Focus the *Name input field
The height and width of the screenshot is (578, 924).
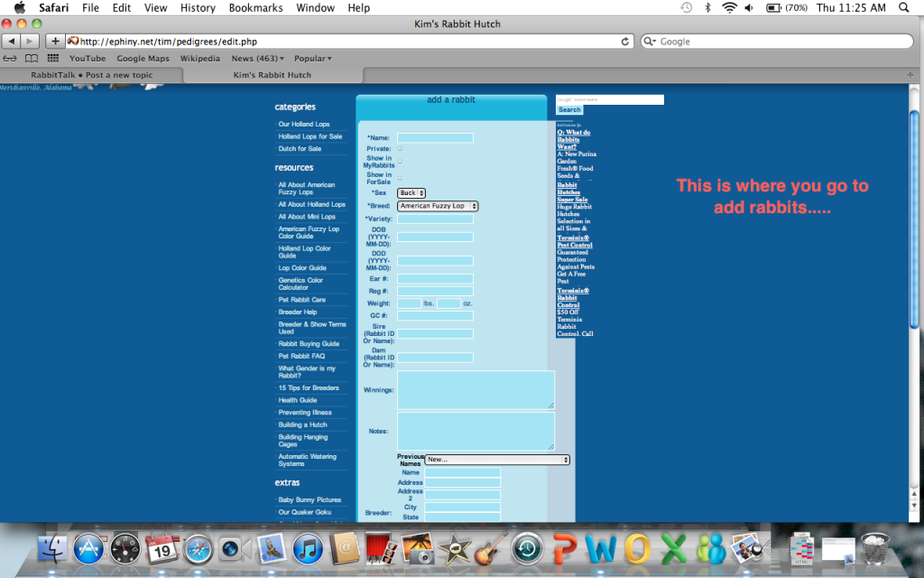435,138
